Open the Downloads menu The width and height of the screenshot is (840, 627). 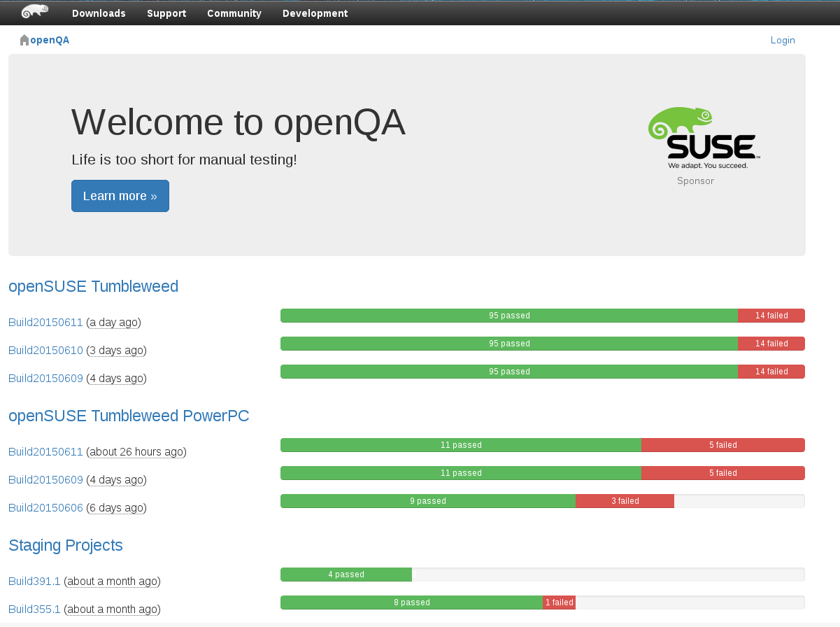pos(99,13)
